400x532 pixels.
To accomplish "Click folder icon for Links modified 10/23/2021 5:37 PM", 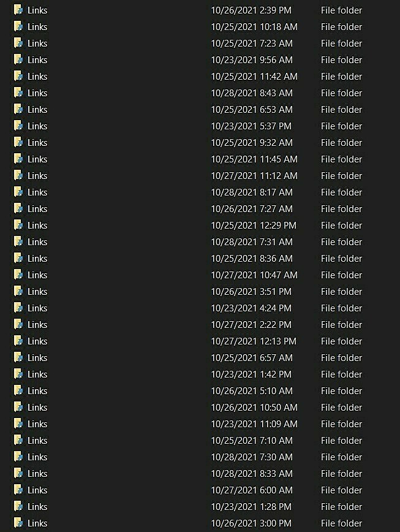I will click(x=18, y=126).
